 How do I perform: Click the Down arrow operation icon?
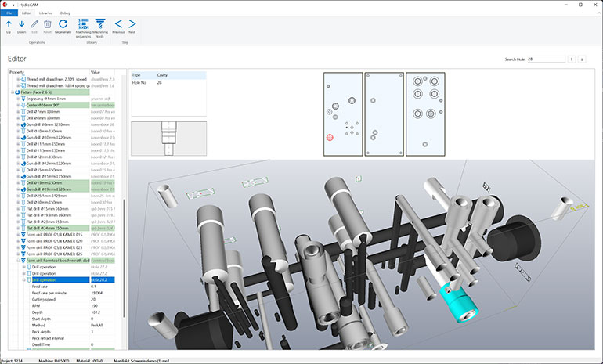click(22, 24)
